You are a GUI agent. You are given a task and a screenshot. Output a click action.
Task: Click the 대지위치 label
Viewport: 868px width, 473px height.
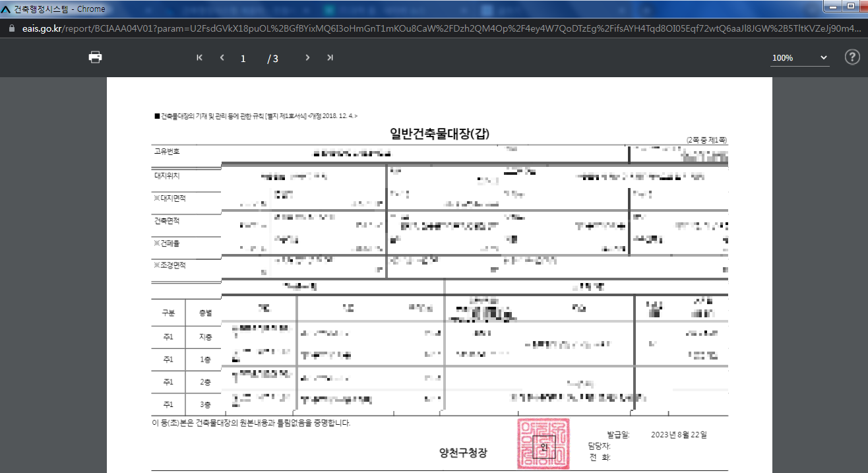click(x=167, y=176)
